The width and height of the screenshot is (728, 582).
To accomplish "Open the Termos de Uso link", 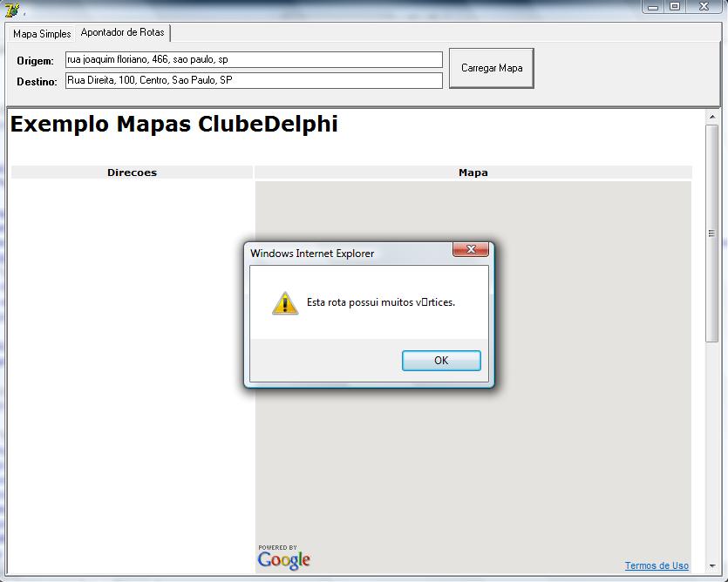I will (657, 565).
